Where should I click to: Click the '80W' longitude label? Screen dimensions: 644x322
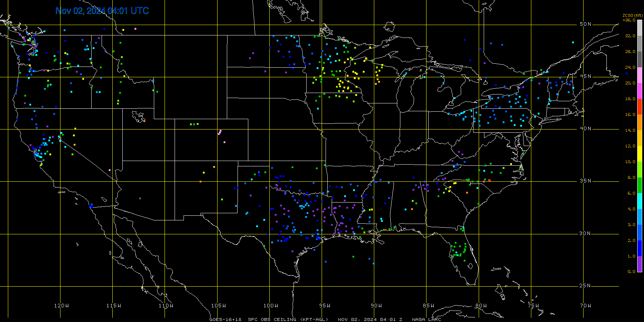(x=481, y=306)
